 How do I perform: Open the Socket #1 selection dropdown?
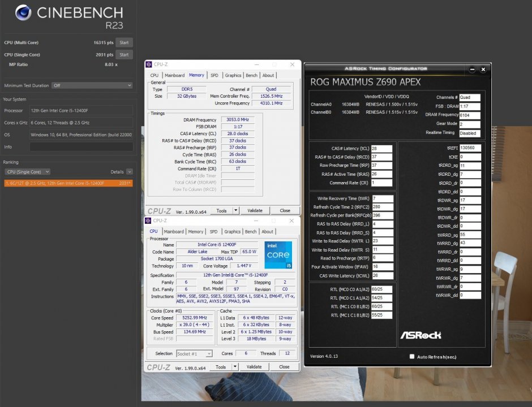click(x=194, y=353)
